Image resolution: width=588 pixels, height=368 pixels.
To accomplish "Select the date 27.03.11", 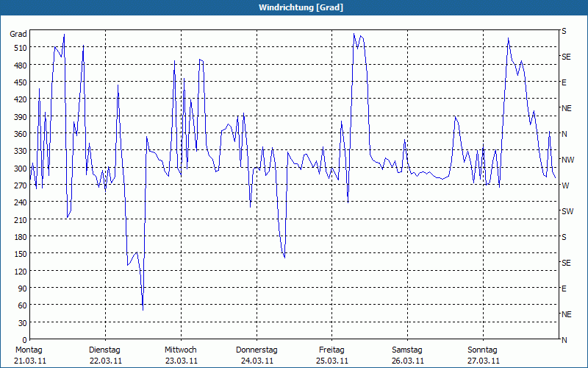I will (484, 361).
